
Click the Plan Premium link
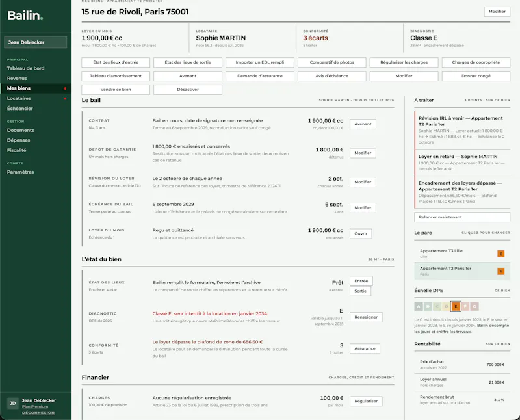[x=35, y=406]
